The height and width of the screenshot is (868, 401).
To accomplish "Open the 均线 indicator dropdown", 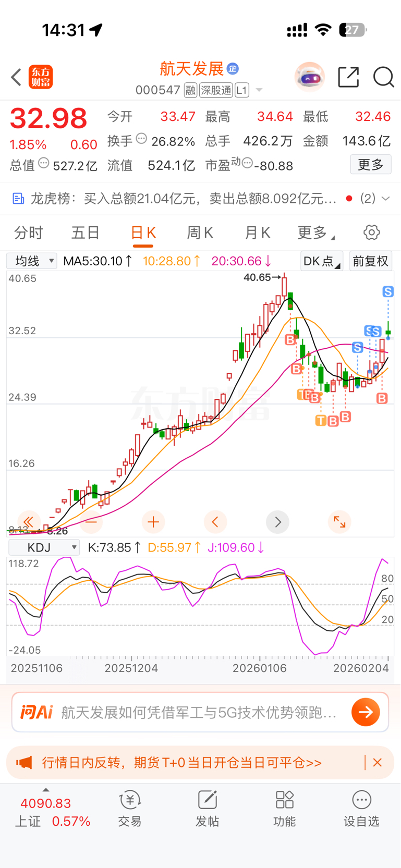I will coord(31,261).
